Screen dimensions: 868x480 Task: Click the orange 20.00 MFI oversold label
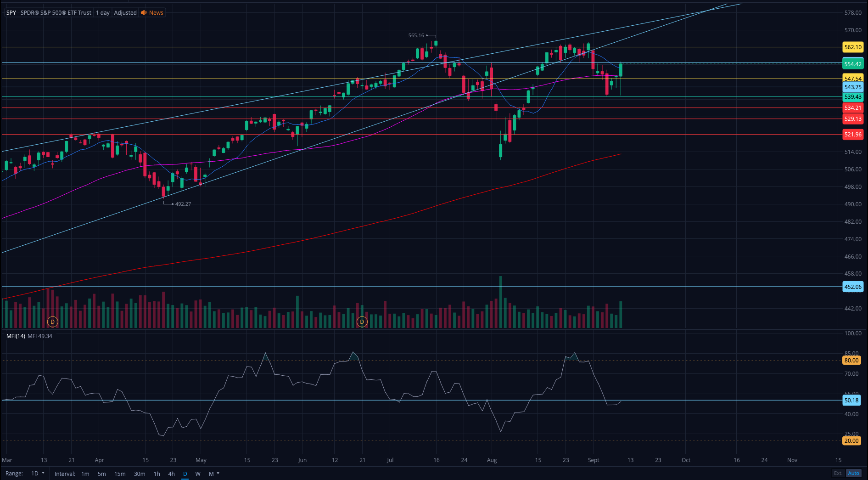[x=851, y=441]
